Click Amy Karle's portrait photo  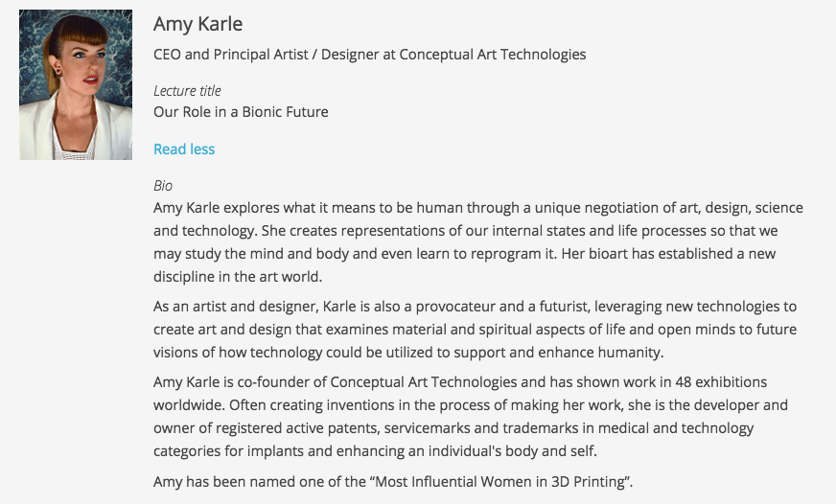pyautogui.click(x=76, y=84)
